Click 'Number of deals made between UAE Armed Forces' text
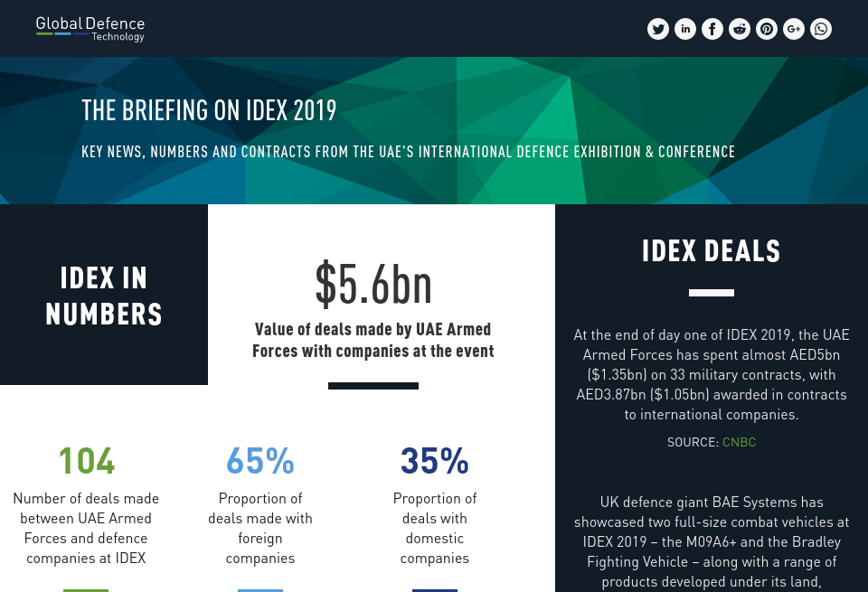The image size is (868, 592). 86,529
